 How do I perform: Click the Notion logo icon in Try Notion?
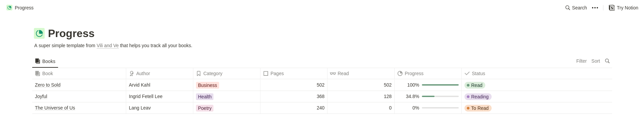click(612, 8)
